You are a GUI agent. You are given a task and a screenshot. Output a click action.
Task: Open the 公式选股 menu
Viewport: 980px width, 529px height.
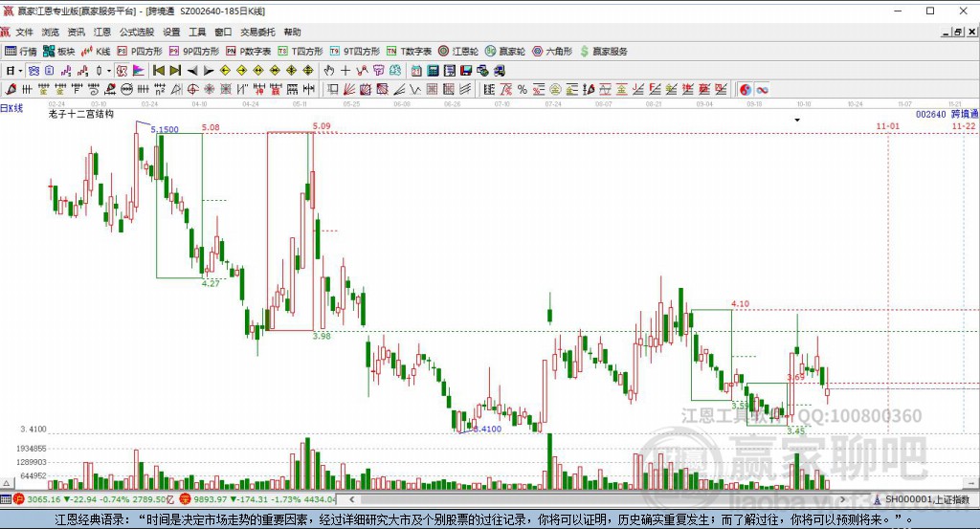[136, 32]
